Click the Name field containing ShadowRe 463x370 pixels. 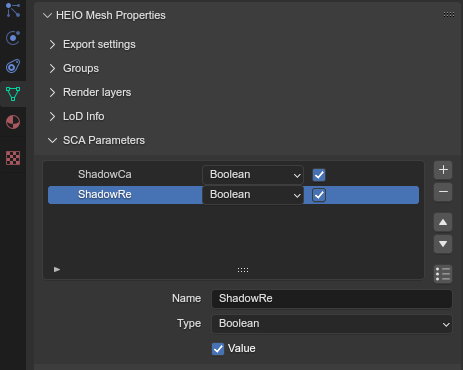[332, 298]
